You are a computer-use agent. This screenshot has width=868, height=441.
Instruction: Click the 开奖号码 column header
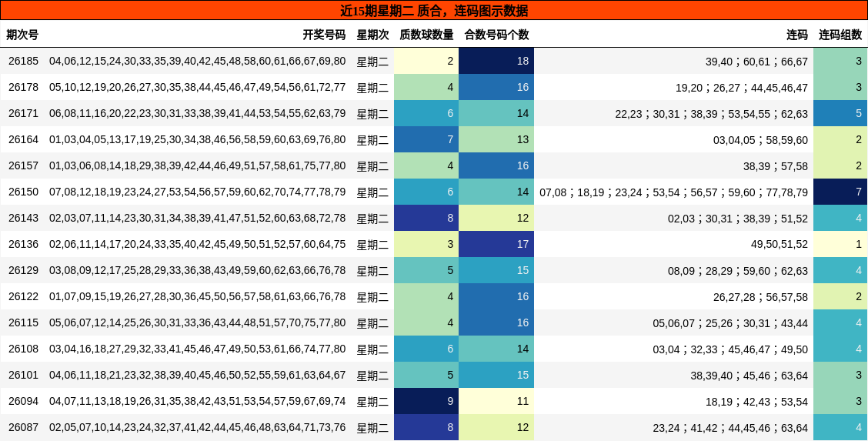[324, 35]
